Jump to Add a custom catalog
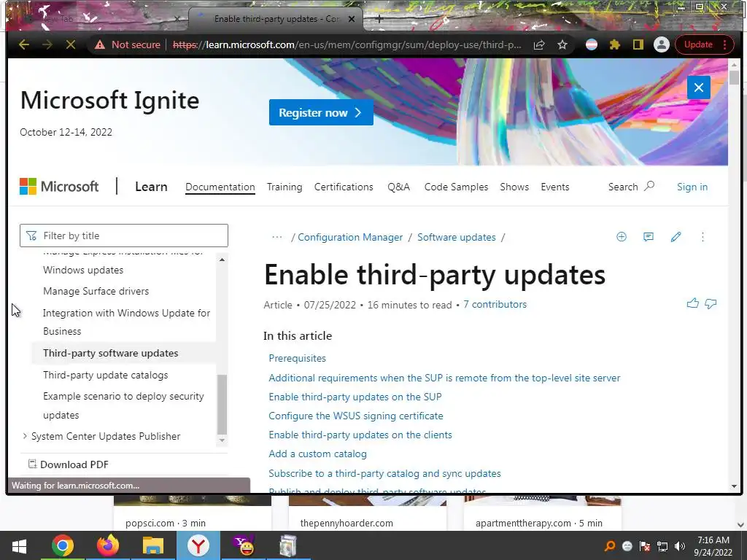This screenshot has height=560, width=747. pos(318,454)
